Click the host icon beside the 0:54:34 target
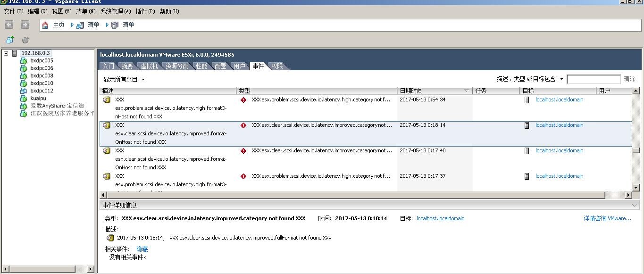Image resolution: width=644 pixels, height=274 pixels. (x=527, y=100)
